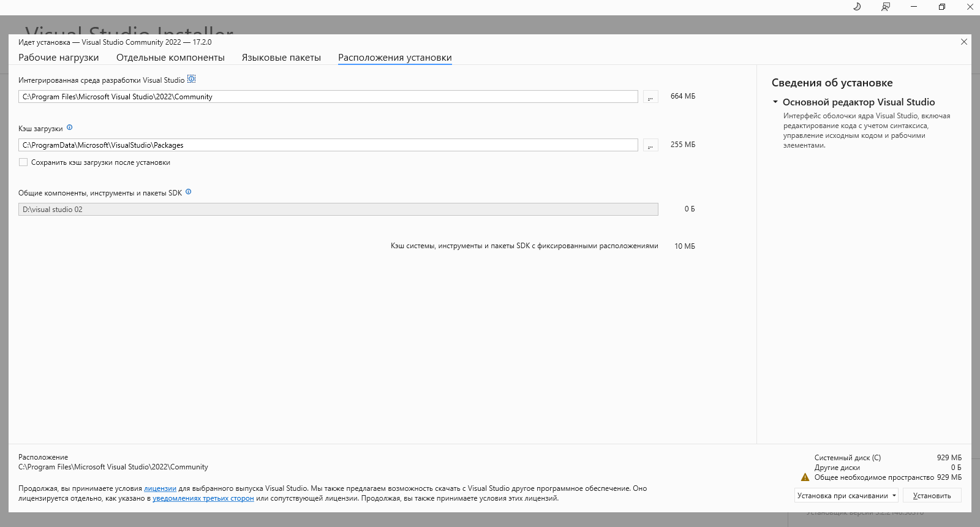
Task: Collapse Основной редактор Visual Studio section
Action: (x=775, y=102)
